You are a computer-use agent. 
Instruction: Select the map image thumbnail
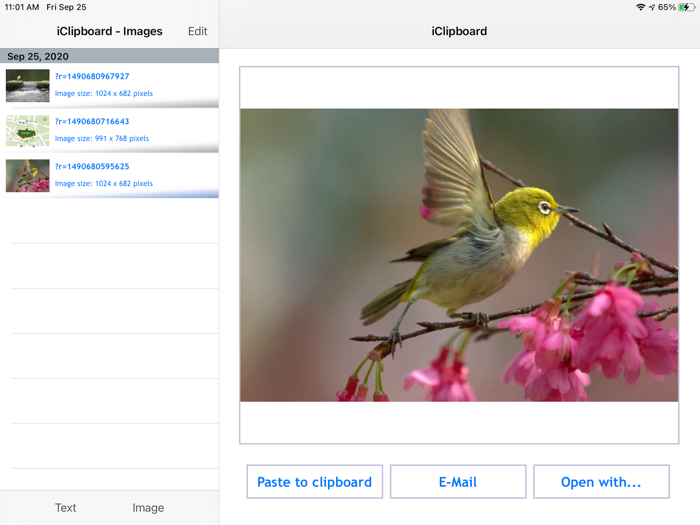(28, 131)
